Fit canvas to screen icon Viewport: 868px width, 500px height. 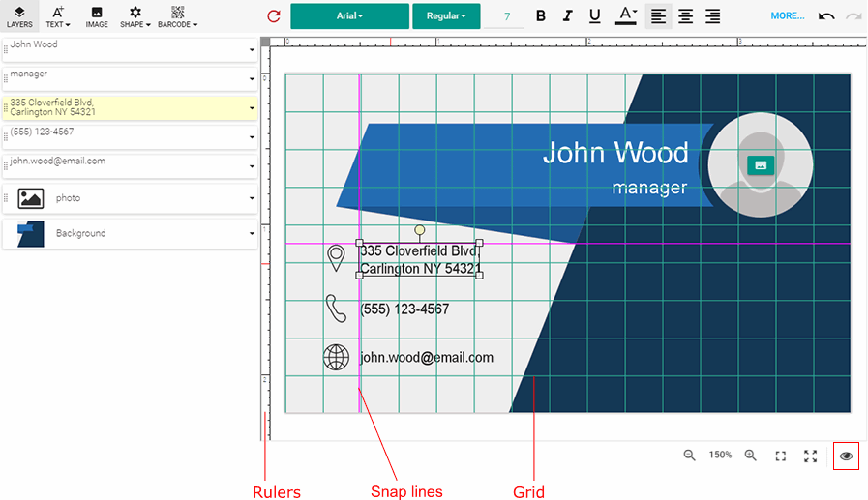[x=781, y=456]
